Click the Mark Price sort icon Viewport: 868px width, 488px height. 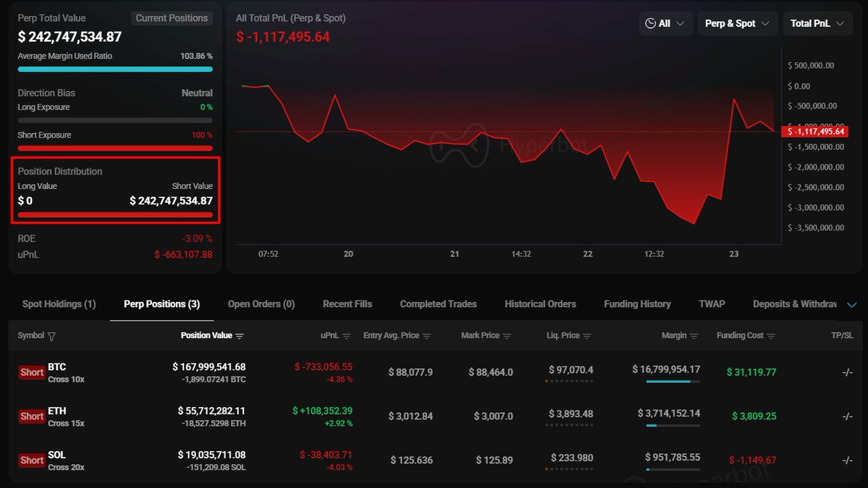click(507, 336)
